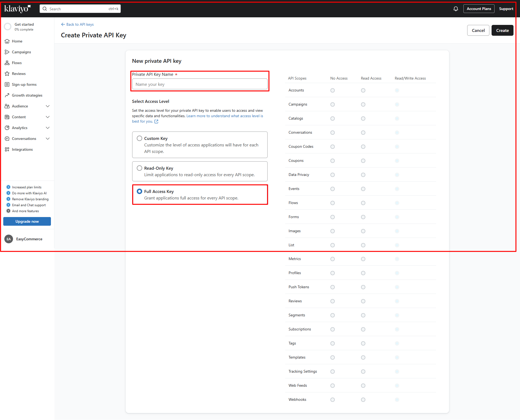This screenshot has height=420, width=520.
Task: Open Integrations in the sidebar
Action: 22,149
